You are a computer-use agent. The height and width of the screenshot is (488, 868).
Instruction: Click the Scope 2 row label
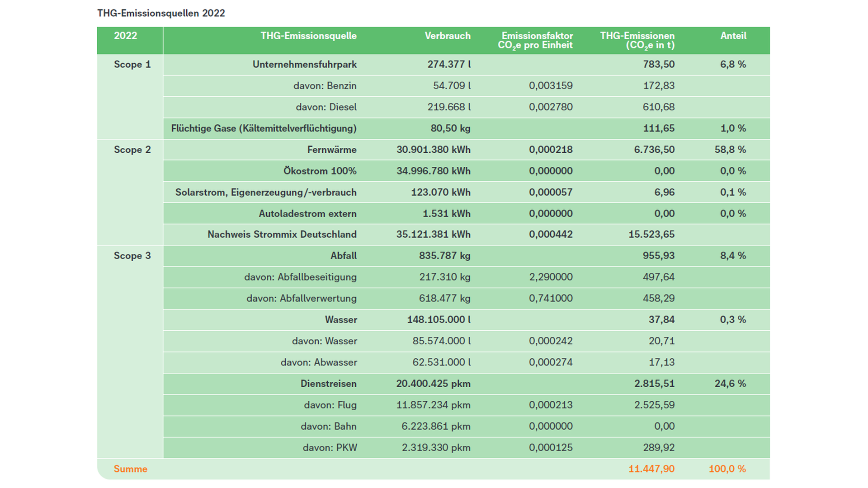(x=132, y=150)
